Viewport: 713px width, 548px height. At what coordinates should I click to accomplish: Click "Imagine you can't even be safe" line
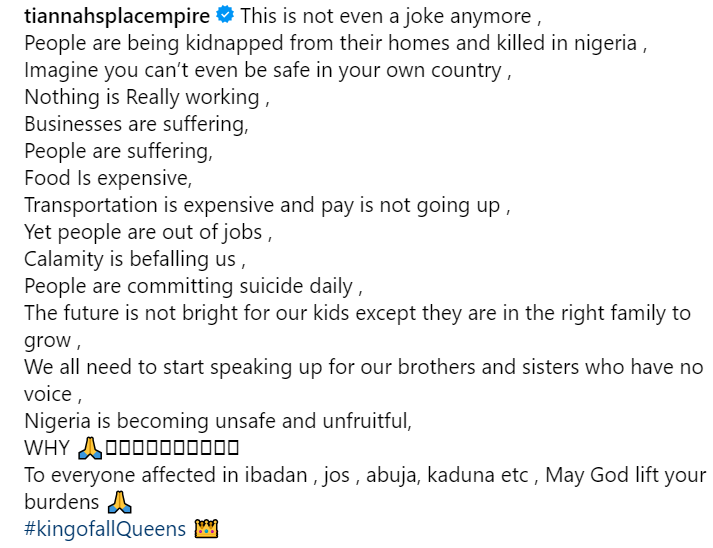point(263,71)
